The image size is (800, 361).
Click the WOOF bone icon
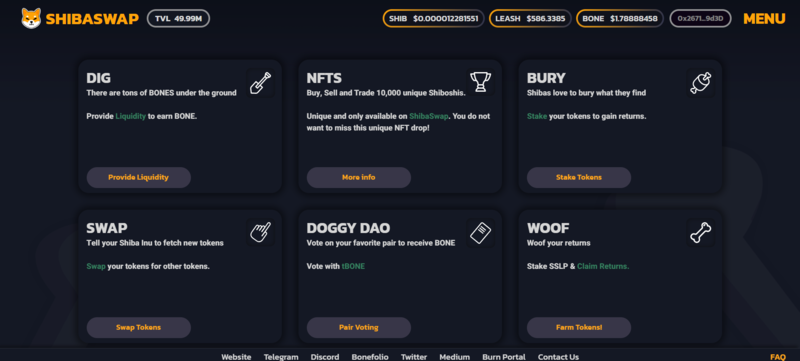(x=701, y=233)
